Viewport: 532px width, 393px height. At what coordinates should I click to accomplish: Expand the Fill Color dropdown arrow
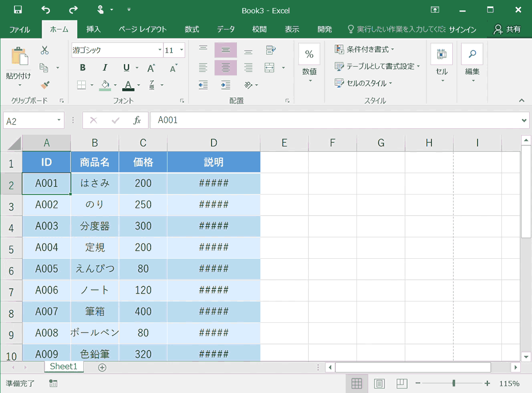[115, 85]
